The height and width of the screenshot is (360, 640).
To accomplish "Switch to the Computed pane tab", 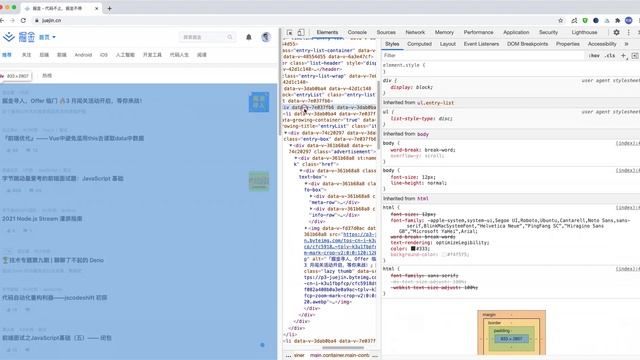I will 419,44.
